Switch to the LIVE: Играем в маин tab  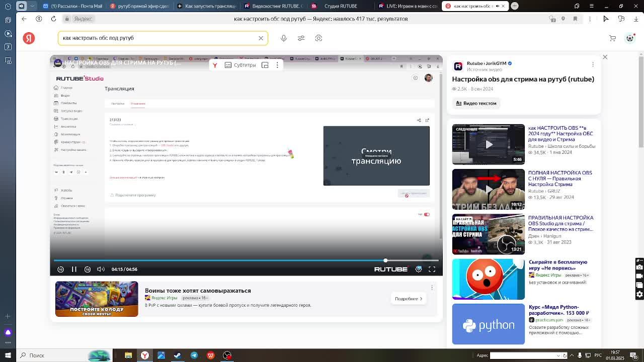407,6
